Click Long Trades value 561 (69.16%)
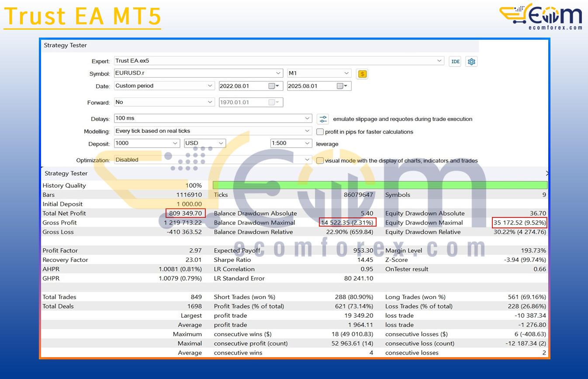The image size is (588, 379). [527, 297]
